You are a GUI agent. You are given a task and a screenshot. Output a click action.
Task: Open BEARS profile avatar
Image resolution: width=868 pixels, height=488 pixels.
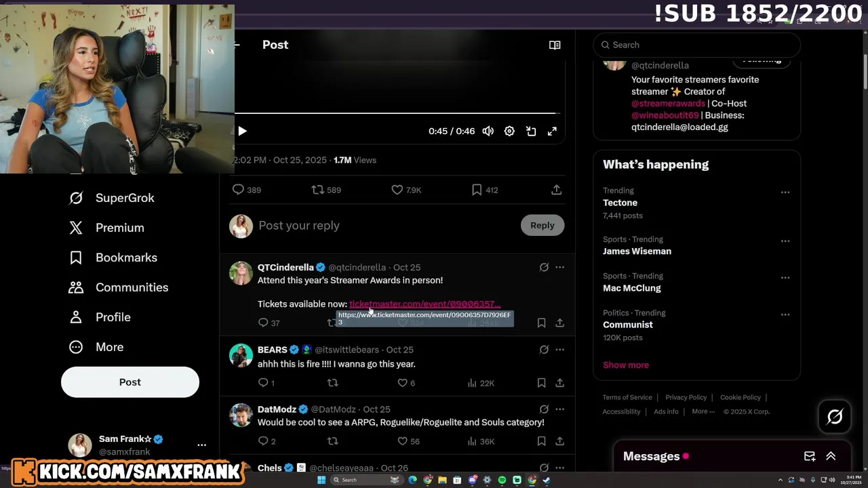pos(241,355)
